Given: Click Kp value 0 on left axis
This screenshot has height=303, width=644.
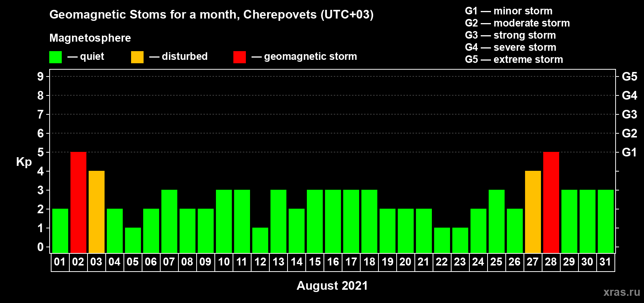Looking at the screenshot, I should (x=41, y=247).
